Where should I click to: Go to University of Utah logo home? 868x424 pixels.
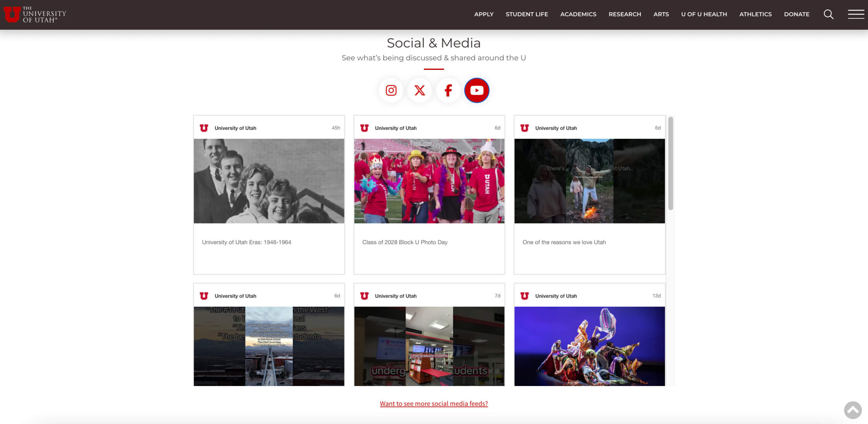click(x=35, y=14)
